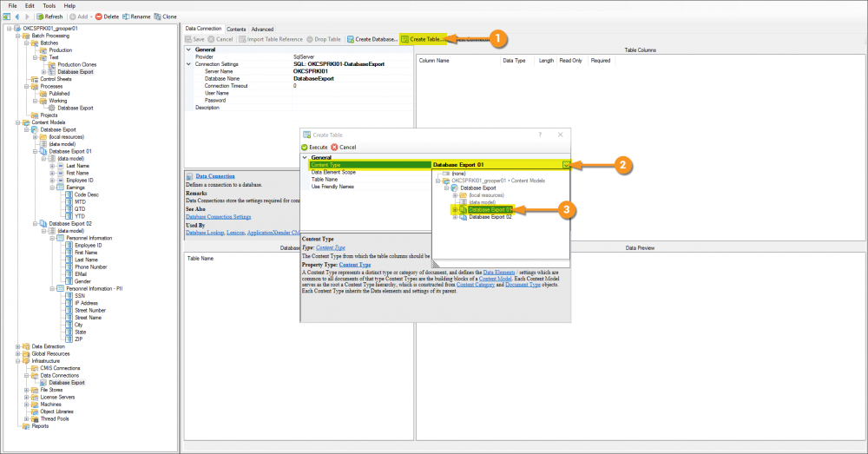
Task: Select the License Servers folder icon
Action: coord(35,397)
